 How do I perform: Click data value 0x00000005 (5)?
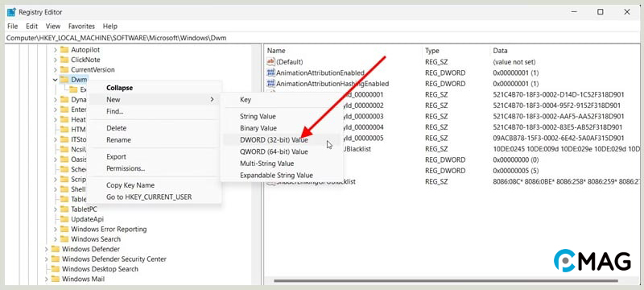point(516,171)
